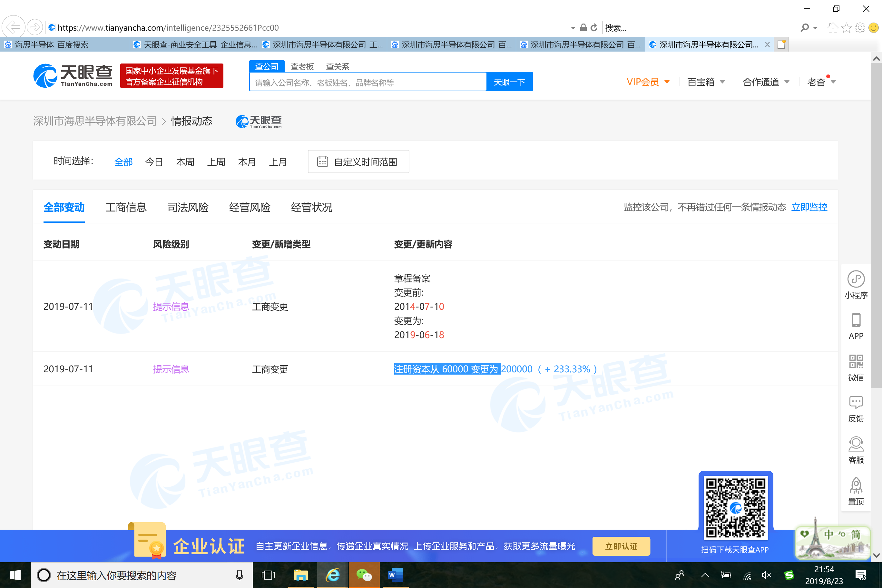Switch to 经营状况 tab

click(x=312, y=207)
